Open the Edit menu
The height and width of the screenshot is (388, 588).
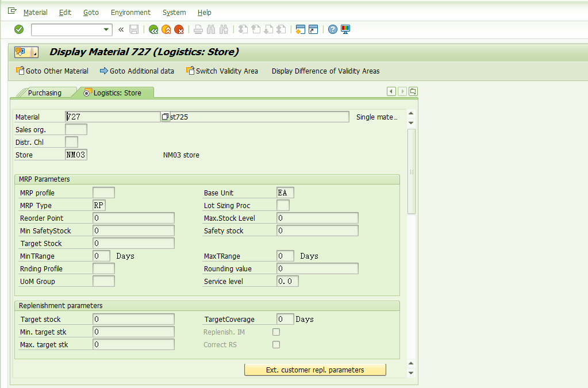[65, 13]
